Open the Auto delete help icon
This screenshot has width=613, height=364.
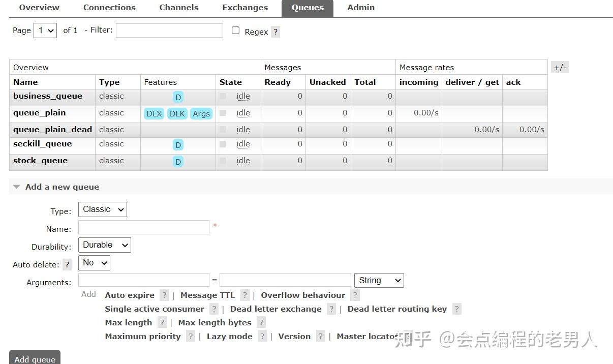coord(67,264)
